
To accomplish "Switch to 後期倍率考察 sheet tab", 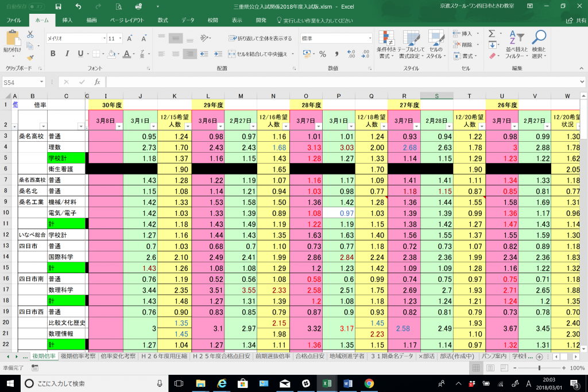I will (x=78, y=356).
